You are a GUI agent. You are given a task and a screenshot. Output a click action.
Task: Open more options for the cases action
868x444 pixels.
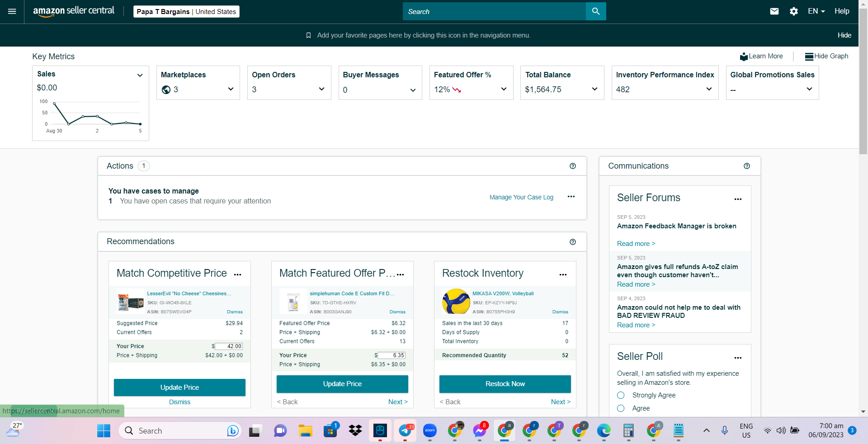pos(571,197)
